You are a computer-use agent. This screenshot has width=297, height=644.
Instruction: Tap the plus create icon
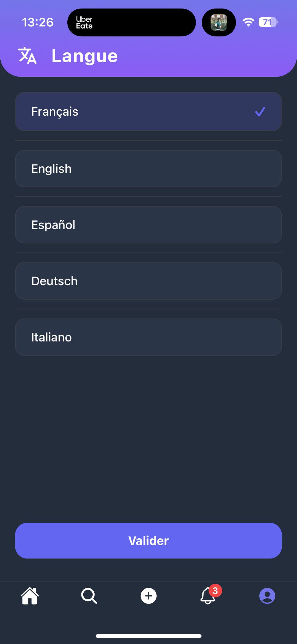149,596
